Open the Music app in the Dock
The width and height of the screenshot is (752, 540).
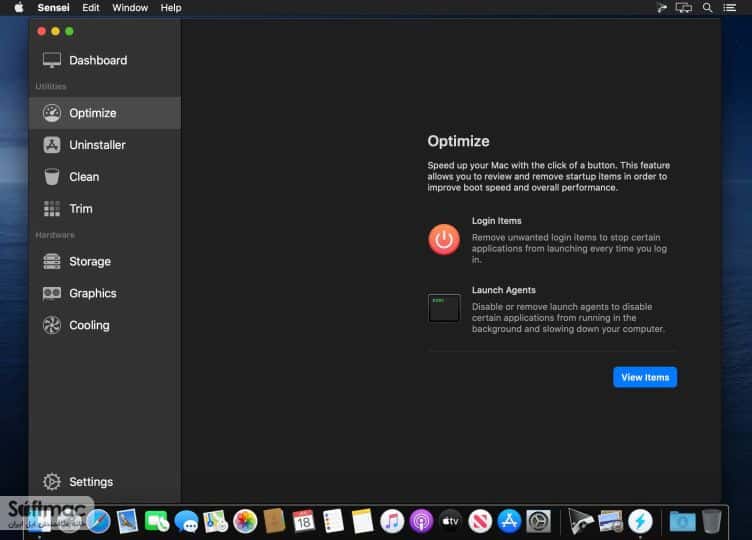tap(392, 521)
